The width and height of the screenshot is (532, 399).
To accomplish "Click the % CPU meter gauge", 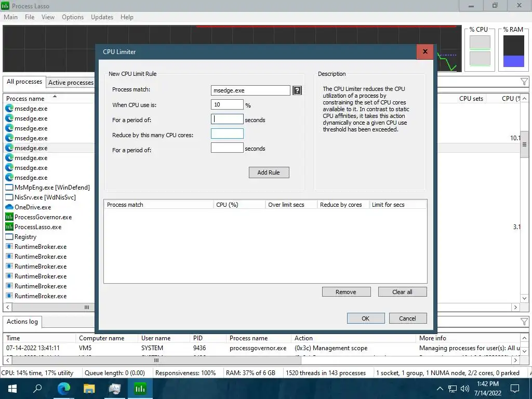I will click(480, 50).
